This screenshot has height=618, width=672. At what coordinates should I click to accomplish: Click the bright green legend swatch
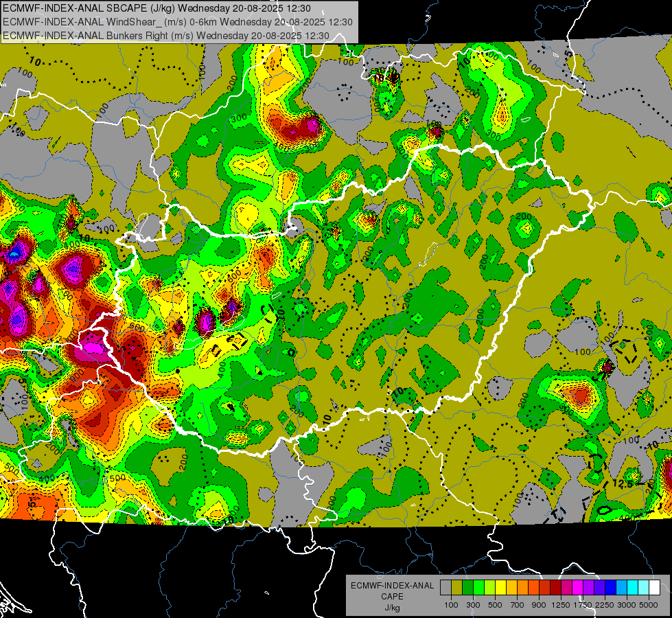pyautogui.click(x=478, y=587)
